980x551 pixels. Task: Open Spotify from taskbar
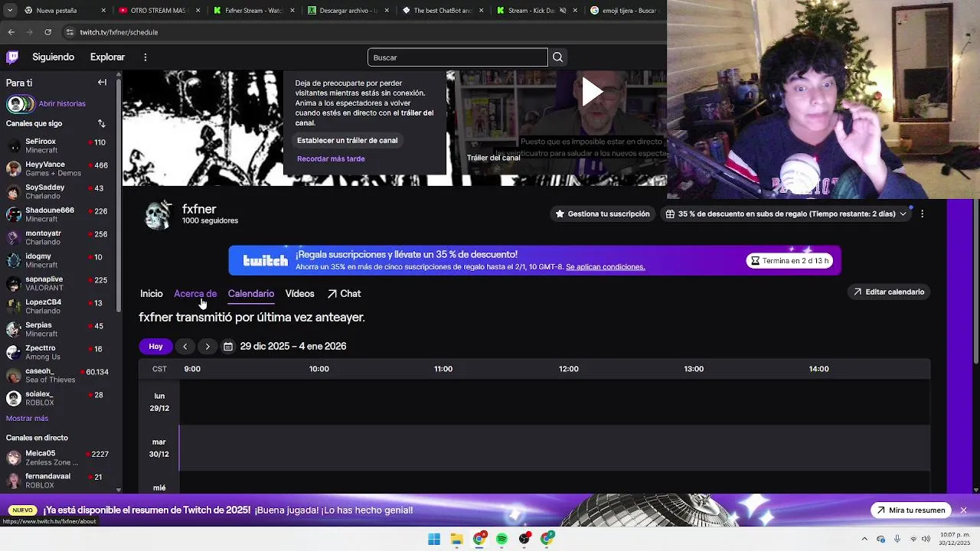tap(501, 539)
